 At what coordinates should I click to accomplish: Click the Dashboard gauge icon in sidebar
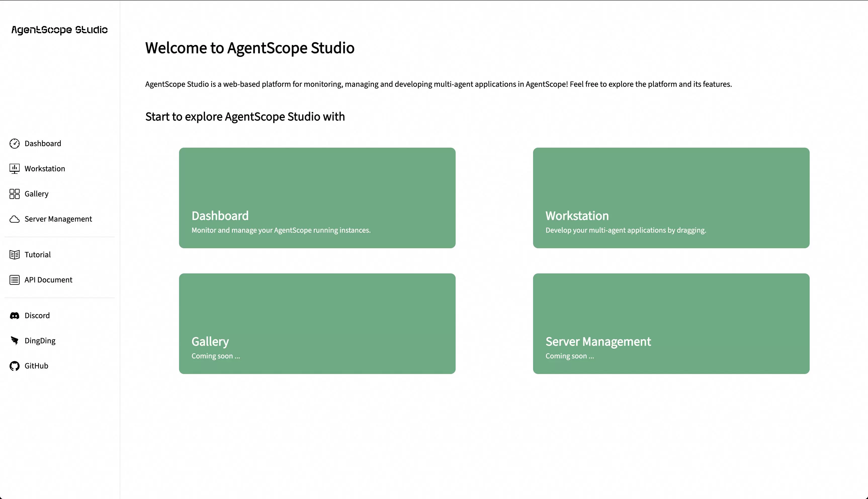click(14, 144)
